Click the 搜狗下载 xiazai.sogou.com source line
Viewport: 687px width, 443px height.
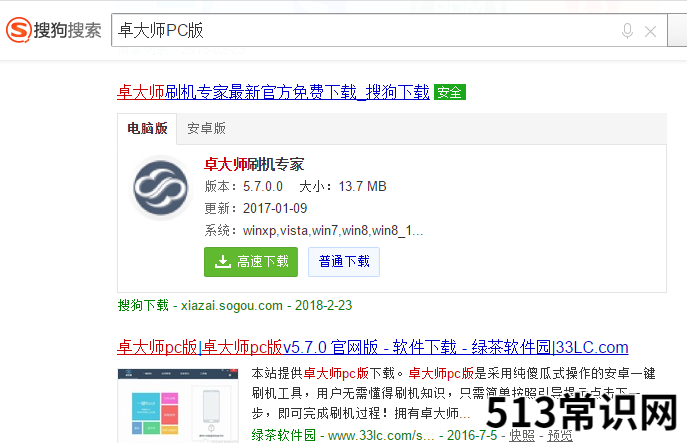click(x=235, y=305)
